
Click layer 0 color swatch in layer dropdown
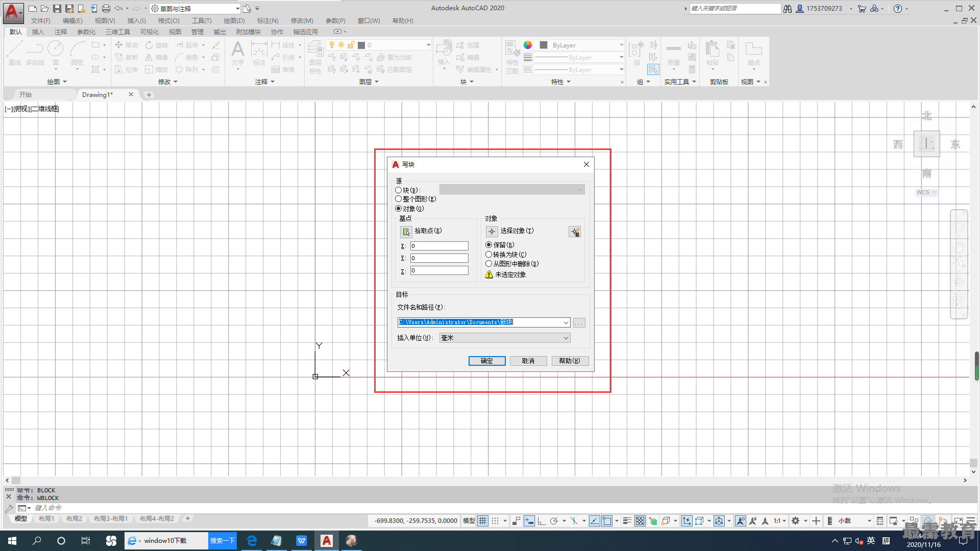pos(361,45)
